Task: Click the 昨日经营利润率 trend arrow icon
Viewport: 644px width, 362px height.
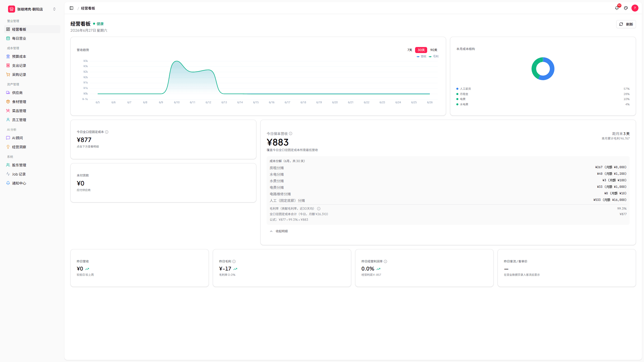Action: click(x=378, y=269)
